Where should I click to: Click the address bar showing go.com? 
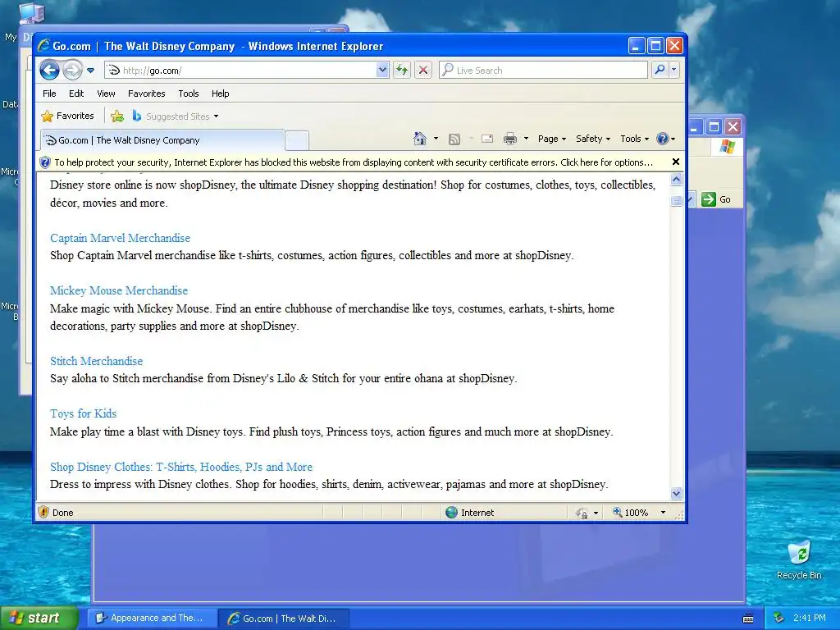(240, 71)
